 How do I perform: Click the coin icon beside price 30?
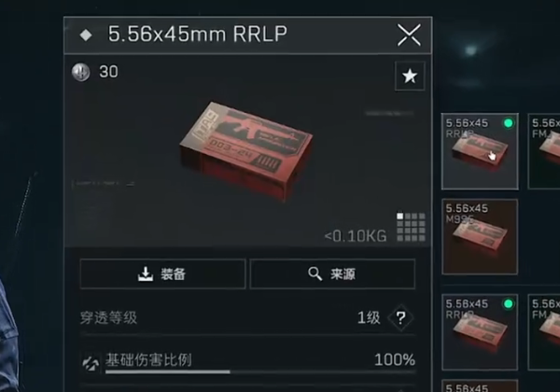(x=80, y=72)
